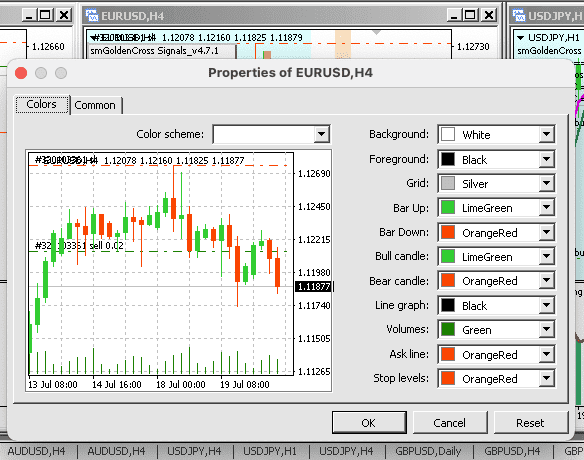Expand the Volumes color dropdown
The width and height of the screenshot is (584, 460).
[x=546, y=330]
